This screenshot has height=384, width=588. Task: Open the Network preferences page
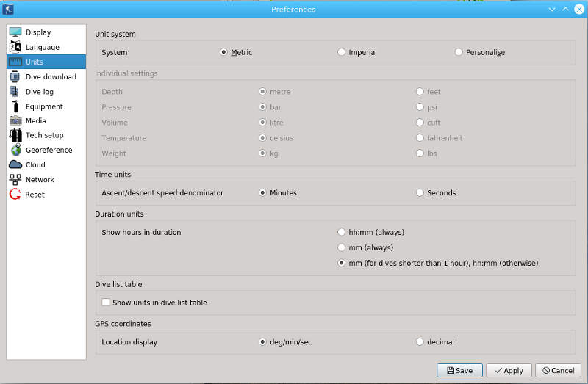40,179
